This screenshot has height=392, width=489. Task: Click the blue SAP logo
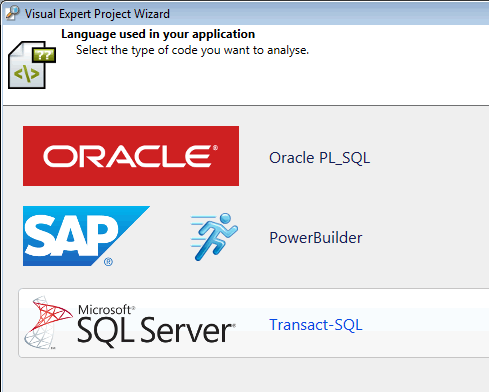pyautogui.click(x=86, y=236)
